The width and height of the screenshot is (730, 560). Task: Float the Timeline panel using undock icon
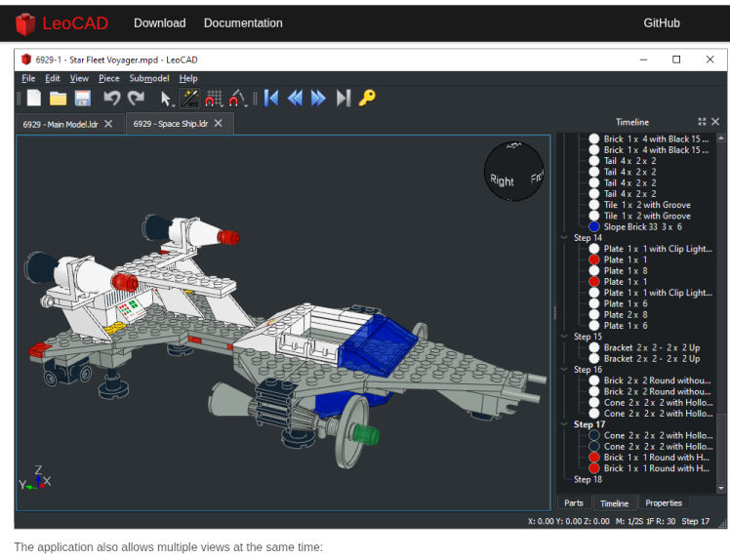point(702,122)
